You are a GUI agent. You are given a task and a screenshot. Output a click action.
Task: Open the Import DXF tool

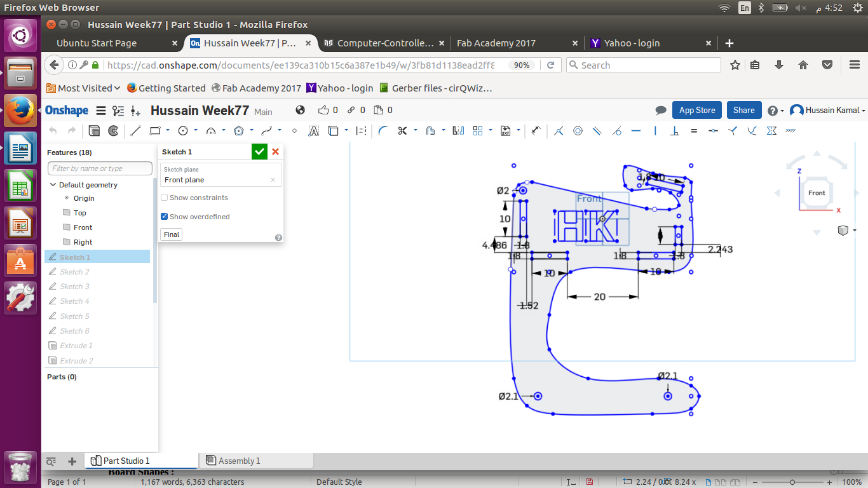tap(506, 131)
